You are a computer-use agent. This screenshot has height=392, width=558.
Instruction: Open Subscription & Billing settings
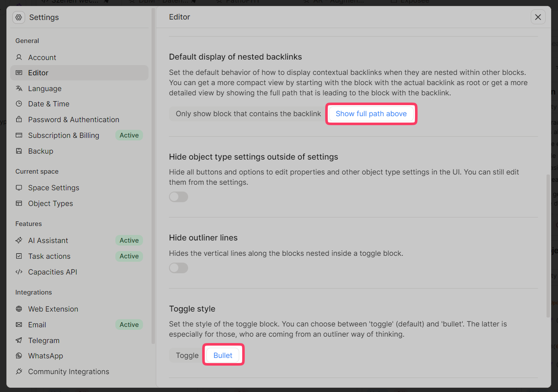[x=63, y=135]
